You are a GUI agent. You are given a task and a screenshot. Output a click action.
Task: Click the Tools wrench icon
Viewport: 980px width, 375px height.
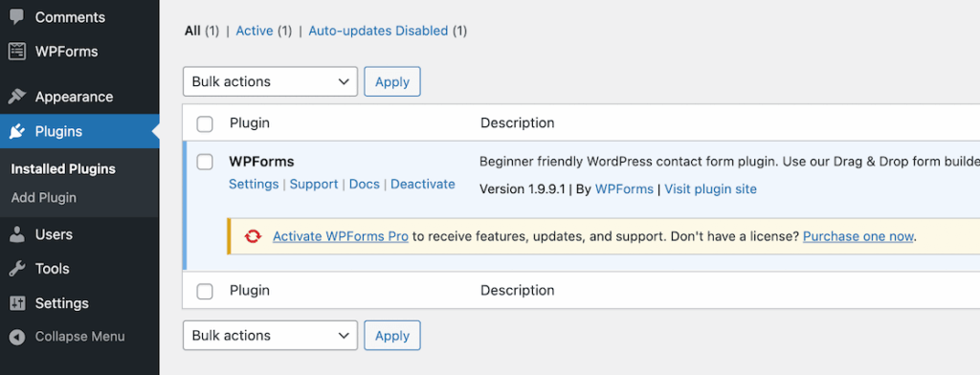point(17,269)
